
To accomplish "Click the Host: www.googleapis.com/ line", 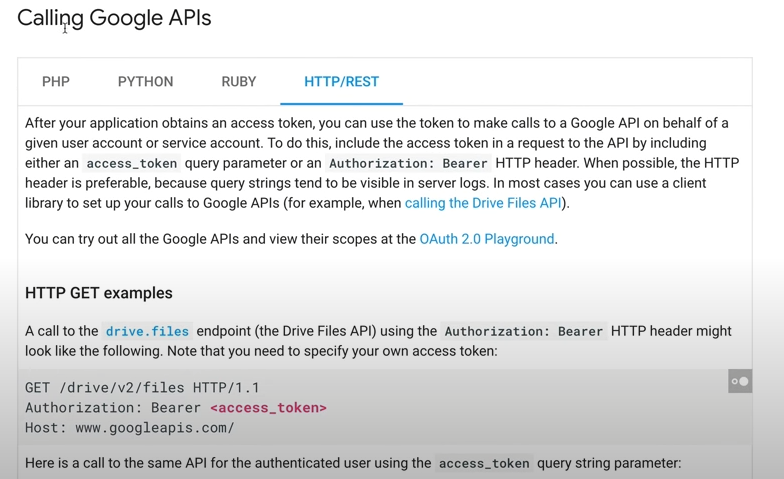I will click(x=130, y=428).
